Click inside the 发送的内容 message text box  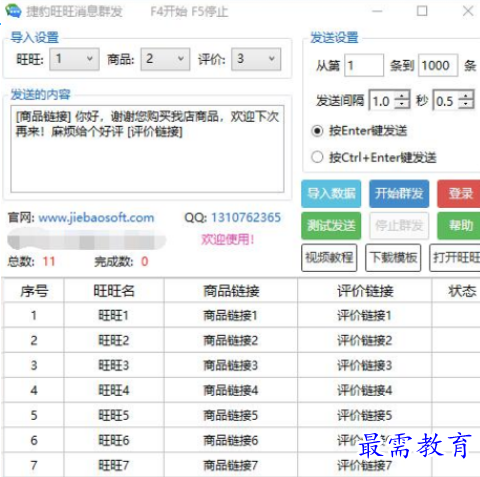click(x=147, y=149)
